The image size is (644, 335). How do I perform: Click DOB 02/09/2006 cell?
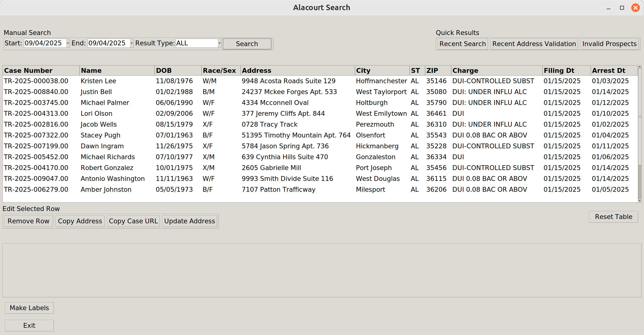174,114
